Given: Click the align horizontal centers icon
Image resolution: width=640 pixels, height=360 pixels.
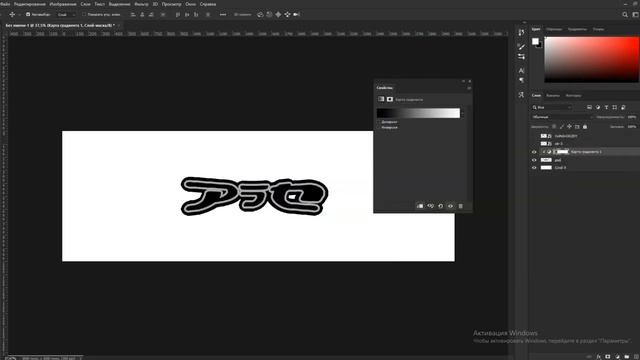Looking at the screenshot, I should [x=142, y=14].
